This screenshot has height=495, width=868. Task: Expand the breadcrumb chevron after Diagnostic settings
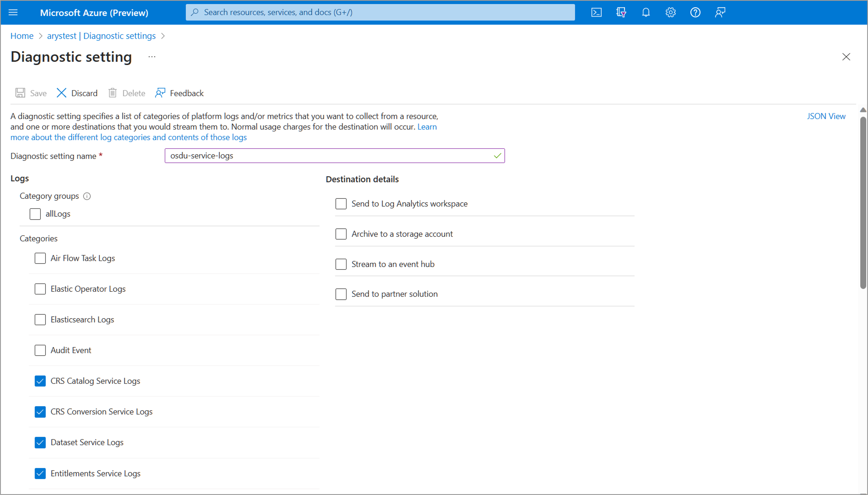pos(163,36)
